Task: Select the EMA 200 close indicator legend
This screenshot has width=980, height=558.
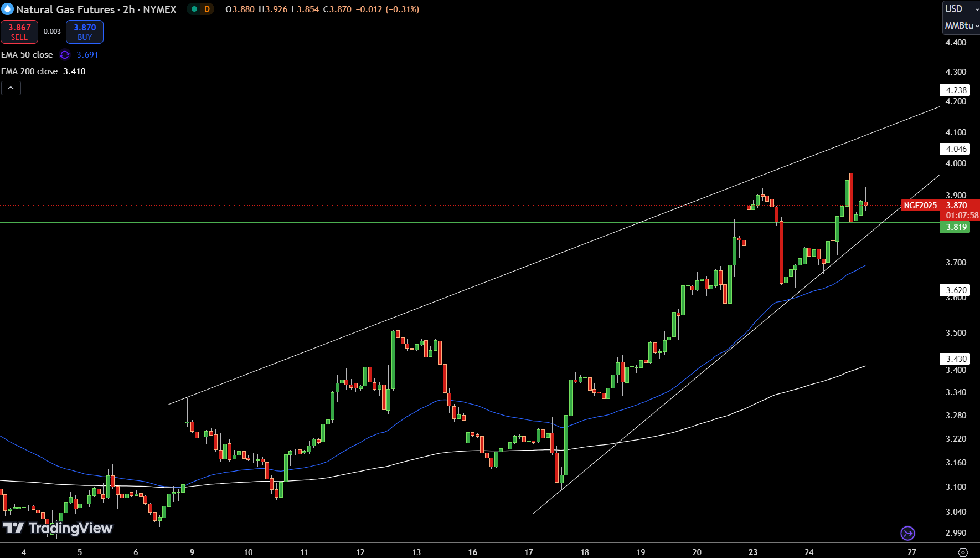Action: (x=29, y=71)
